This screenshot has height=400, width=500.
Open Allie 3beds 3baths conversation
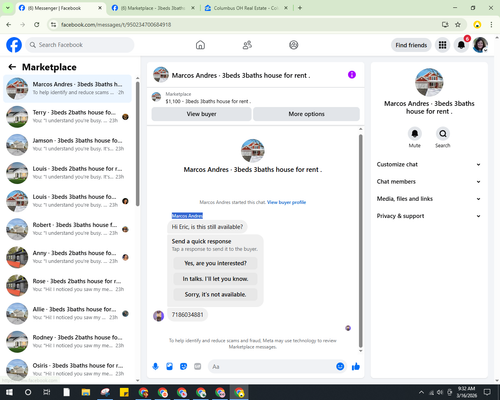pos(67,313)
